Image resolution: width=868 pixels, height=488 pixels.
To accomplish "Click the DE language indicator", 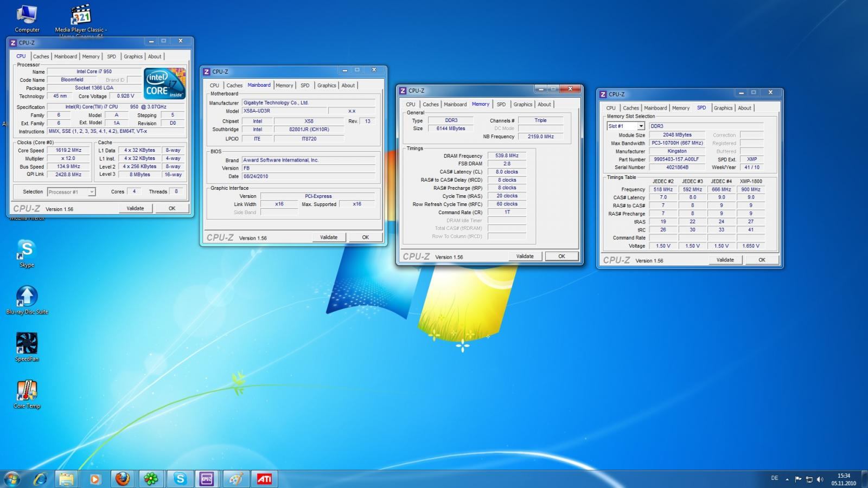I will coord(774,478).
